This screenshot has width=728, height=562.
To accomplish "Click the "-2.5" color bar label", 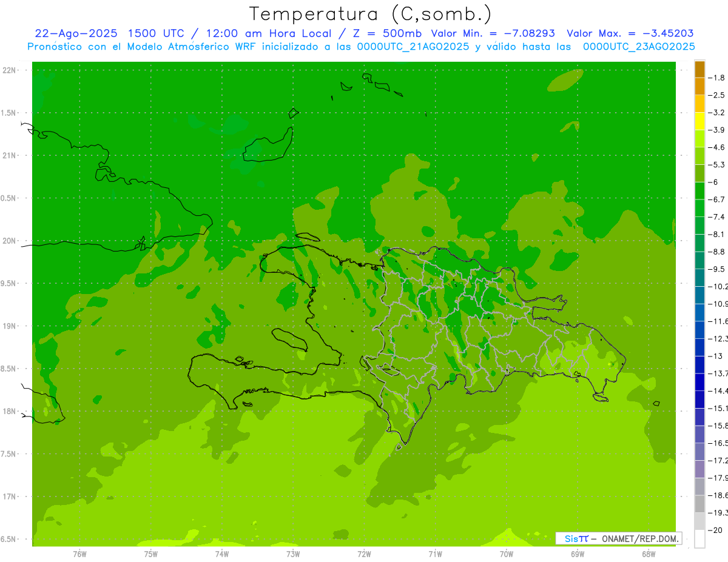I will tap(718, 95).
